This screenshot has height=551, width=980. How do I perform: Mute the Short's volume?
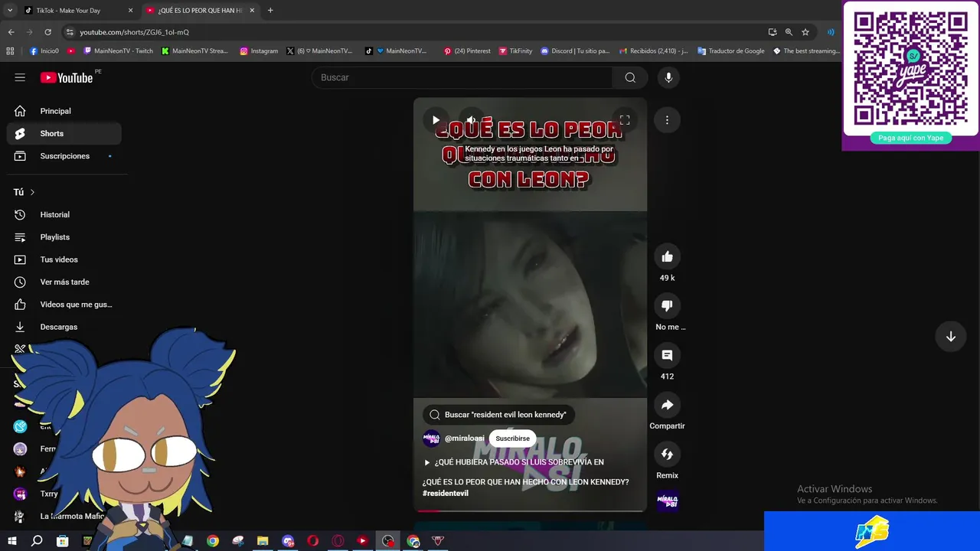(x=472, y=120)
